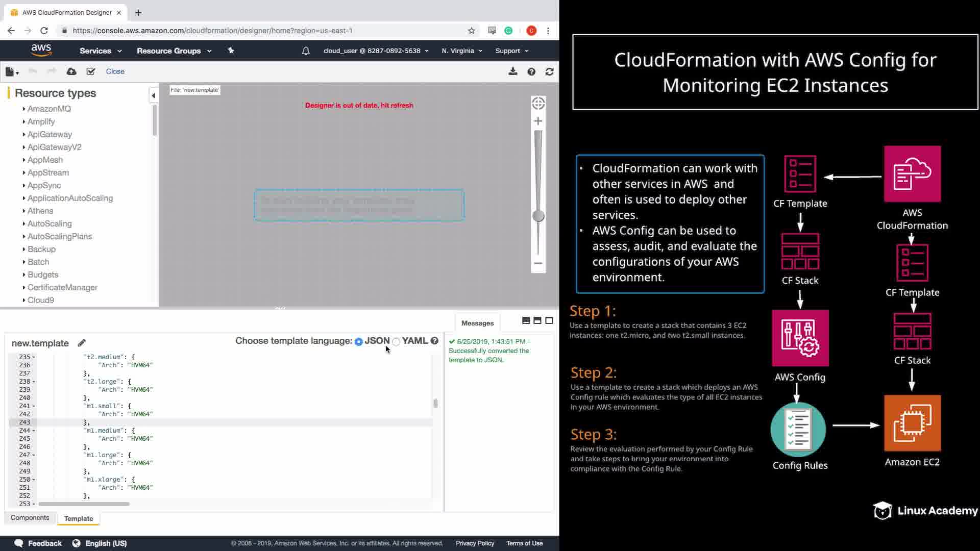Click the canvas zoom slider handle

click(x=538, y=216)
